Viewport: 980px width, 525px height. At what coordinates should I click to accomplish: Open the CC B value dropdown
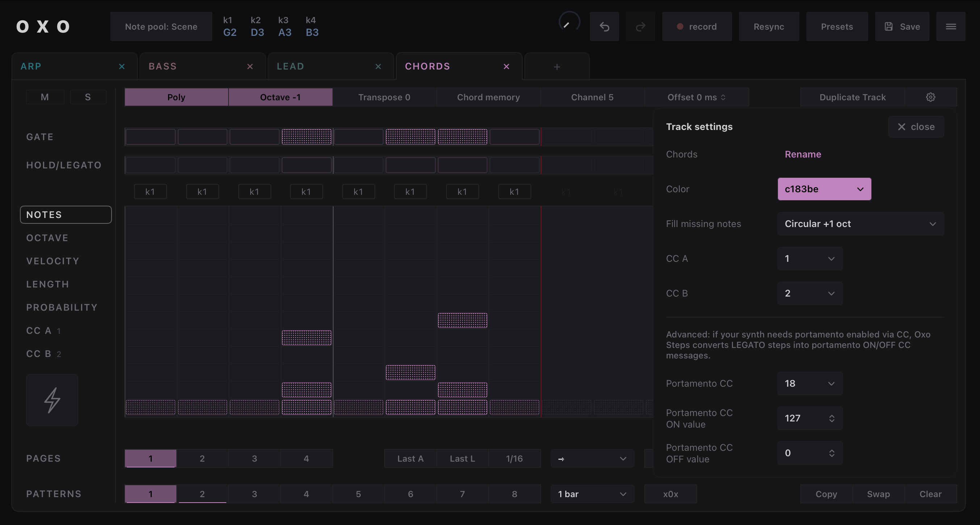810,293
